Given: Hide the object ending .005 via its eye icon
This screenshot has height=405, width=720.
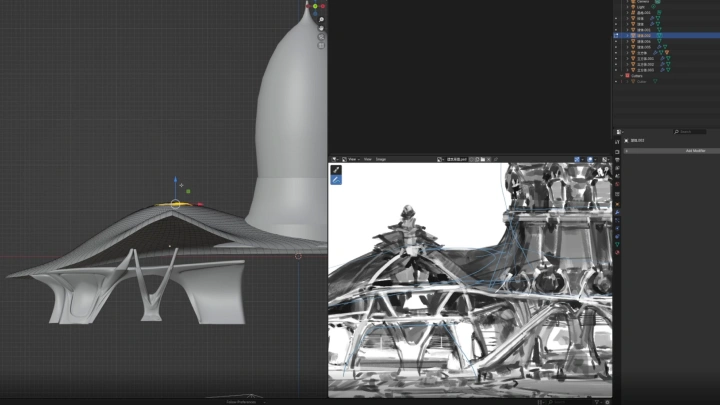Looking at the screenshot, I should (616, 47).
